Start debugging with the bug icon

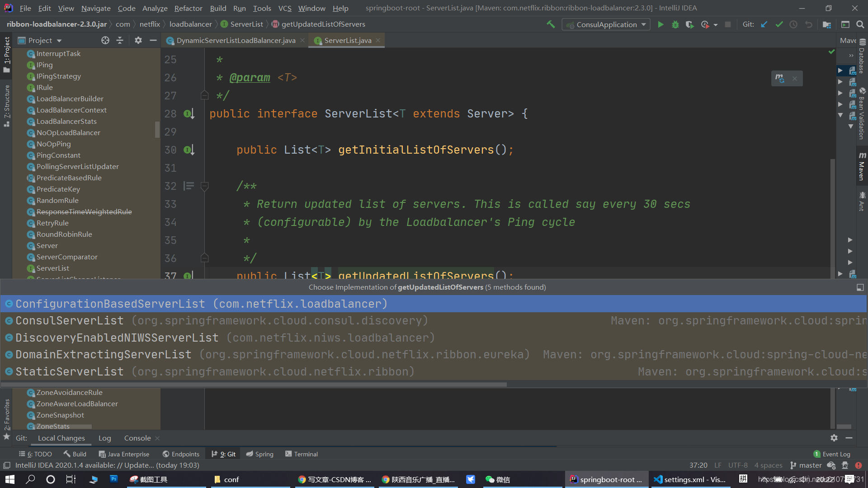tap(675, 24)
